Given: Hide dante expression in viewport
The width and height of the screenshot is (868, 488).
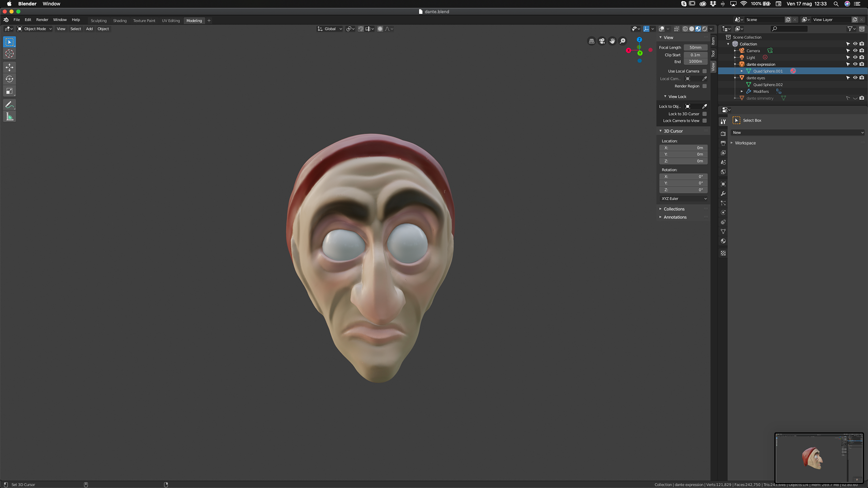Looking at the screenshot, I should [855, 64].
